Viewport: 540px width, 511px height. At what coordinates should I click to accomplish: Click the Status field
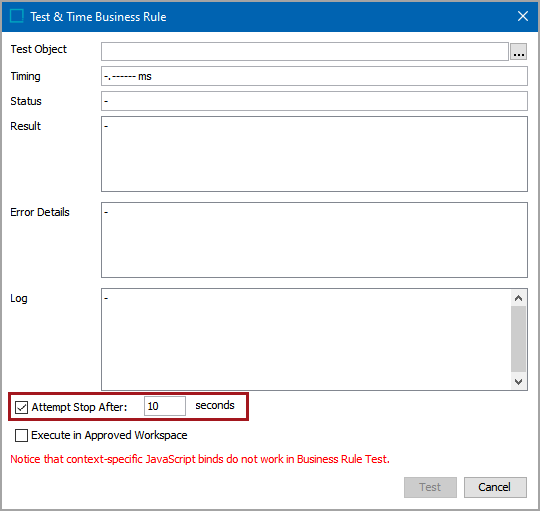[x=314, y=101]
